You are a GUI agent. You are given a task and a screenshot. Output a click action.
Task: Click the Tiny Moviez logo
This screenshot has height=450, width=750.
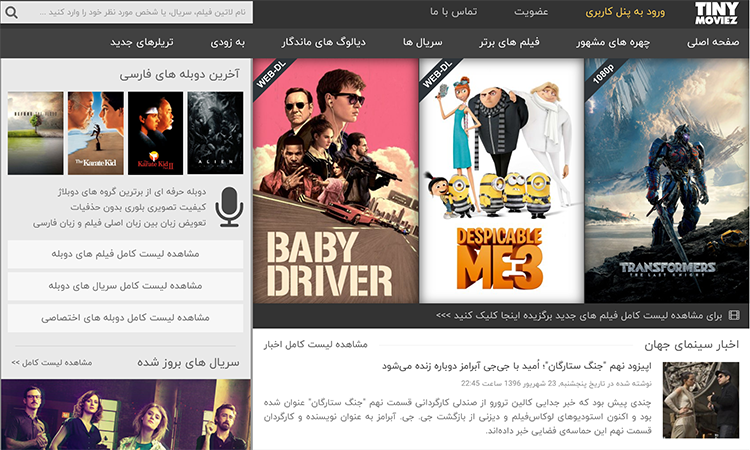(716, 13)
